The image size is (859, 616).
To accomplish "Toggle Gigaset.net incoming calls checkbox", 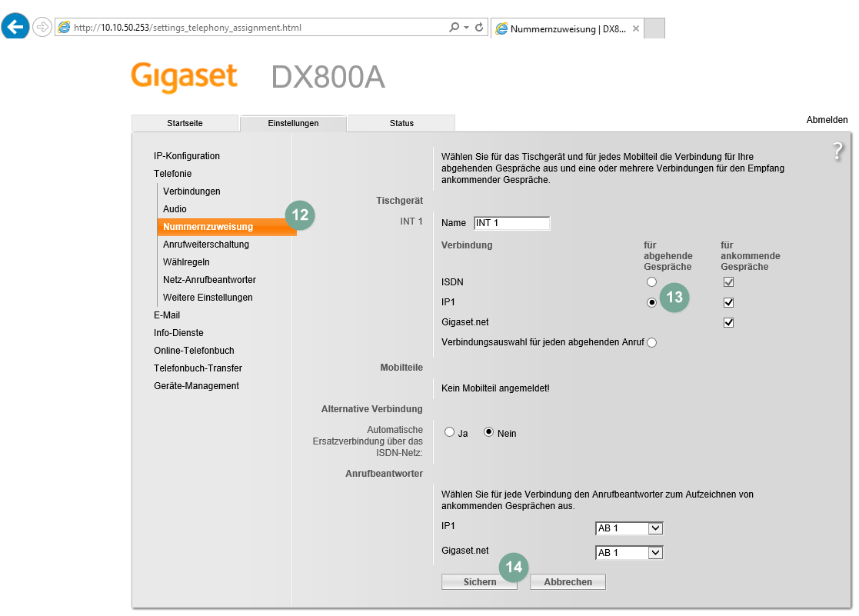I will (728, 323).
